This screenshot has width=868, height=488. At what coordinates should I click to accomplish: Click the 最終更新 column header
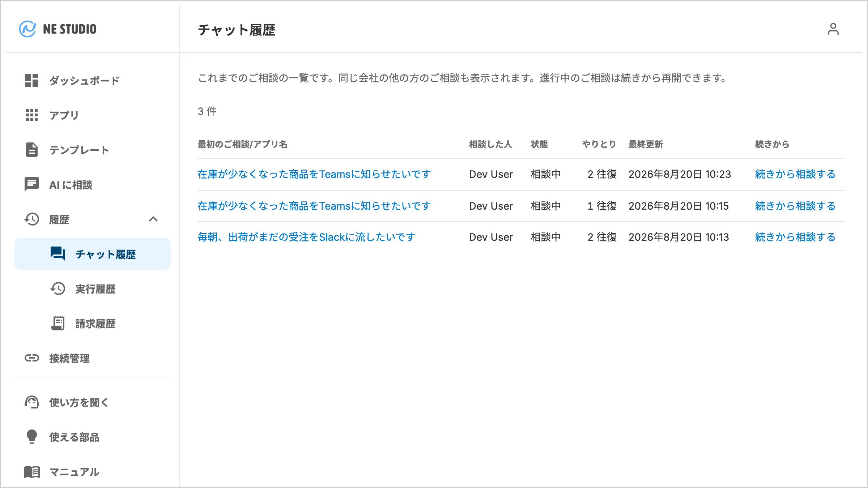point(646,144)
